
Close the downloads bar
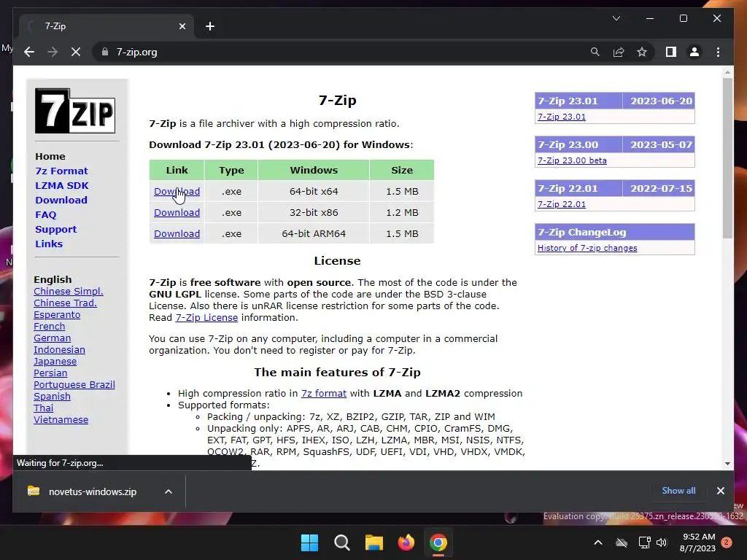pos(720,491)
